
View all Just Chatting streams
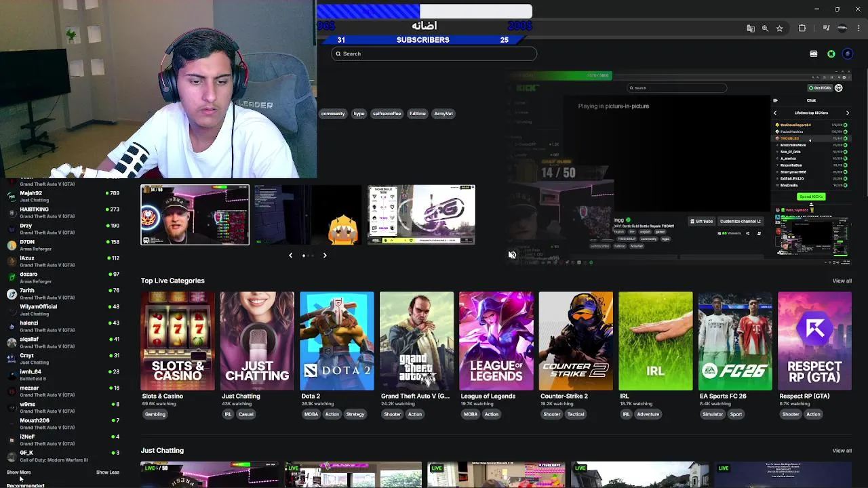(x=842, y=451)
